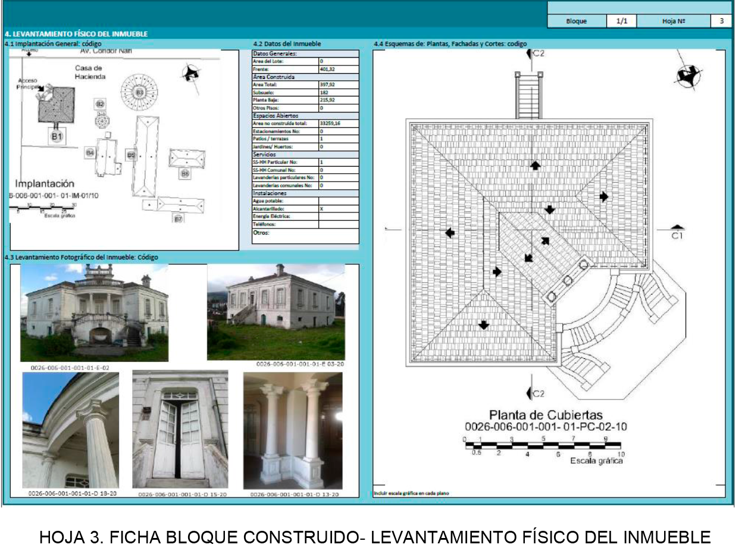
Task: Click the Subsuelo value 182
Action: 339,93
